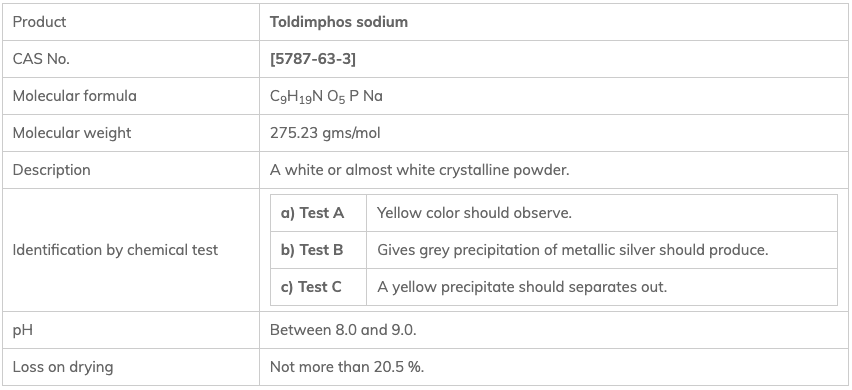Click the Molecular formula label
The width and height of the screenshot is (852, 390).
[x=74, y=96]
